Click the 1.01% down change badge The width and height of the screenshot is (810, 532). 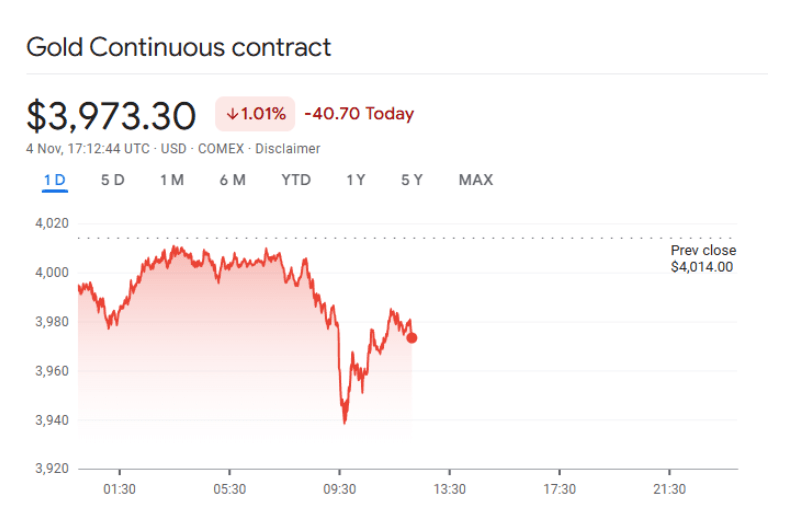pos(255,114)
